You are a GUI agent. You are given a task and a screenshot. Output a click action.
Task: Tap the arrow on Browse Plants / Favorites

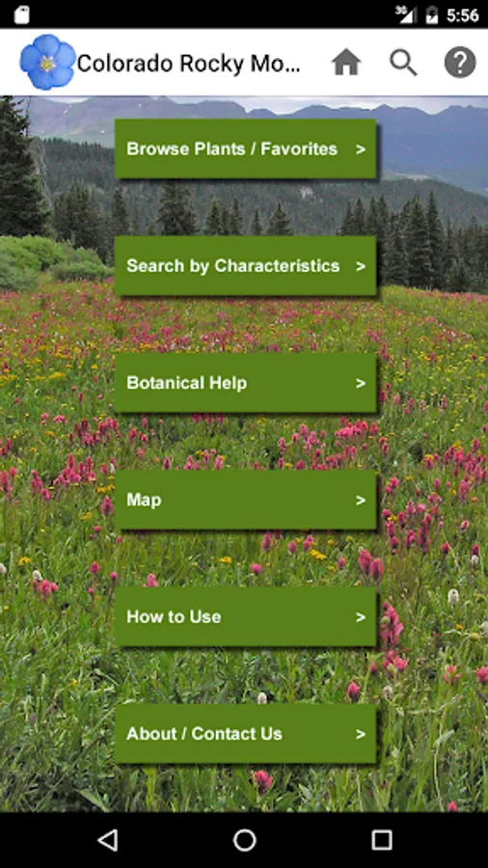[x=361, y=149]
